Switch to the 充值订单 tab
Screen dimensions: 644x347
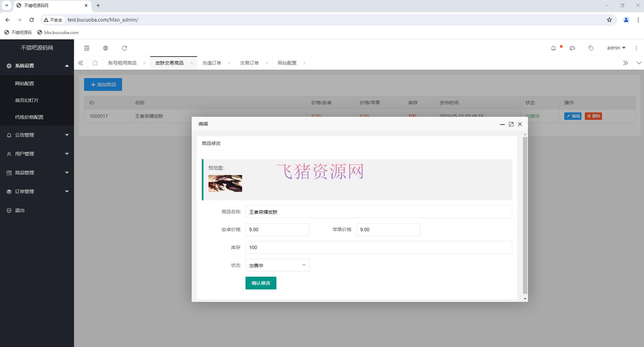point(212,63)
